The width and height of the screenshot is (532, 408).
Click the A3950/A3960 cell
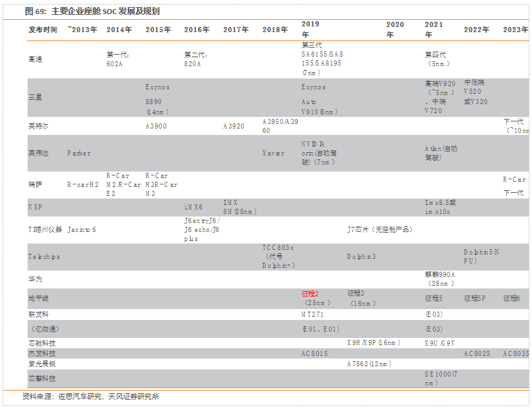click(280, 126)
